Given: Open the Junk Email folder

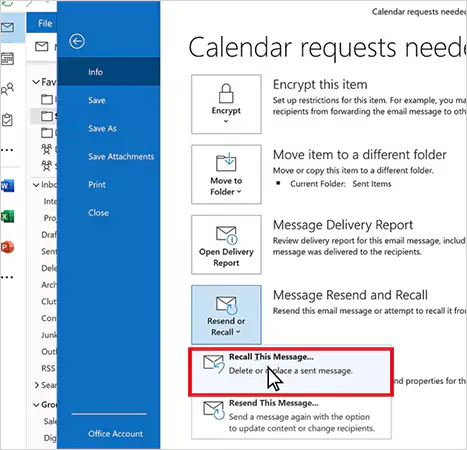Looking at the screenshot, I should 49,335.
